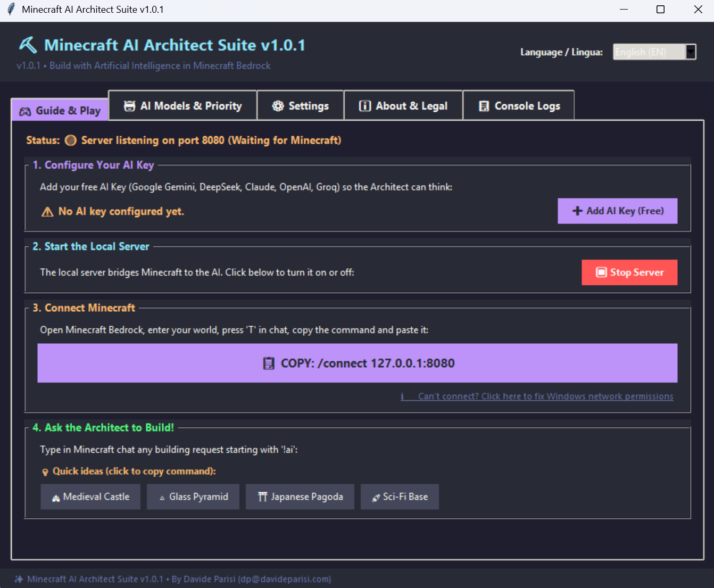Open the Language dropdown arrow
714x588 pixels.
(x=691, y=52)
